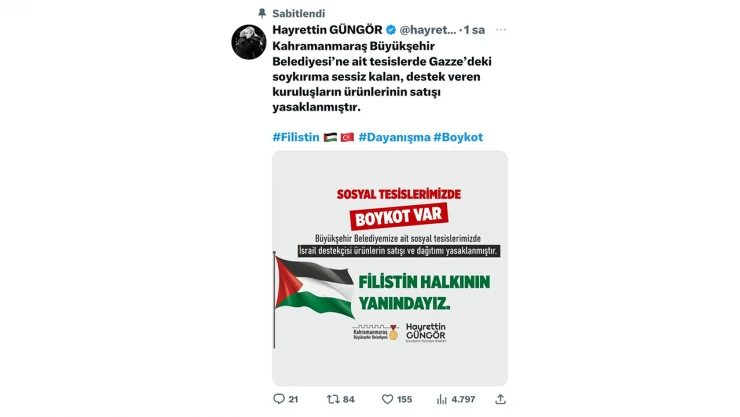Open view analytics bar chart icon
Image resolution: width=740 pixels, height=417 pixels.
(442, 399)
